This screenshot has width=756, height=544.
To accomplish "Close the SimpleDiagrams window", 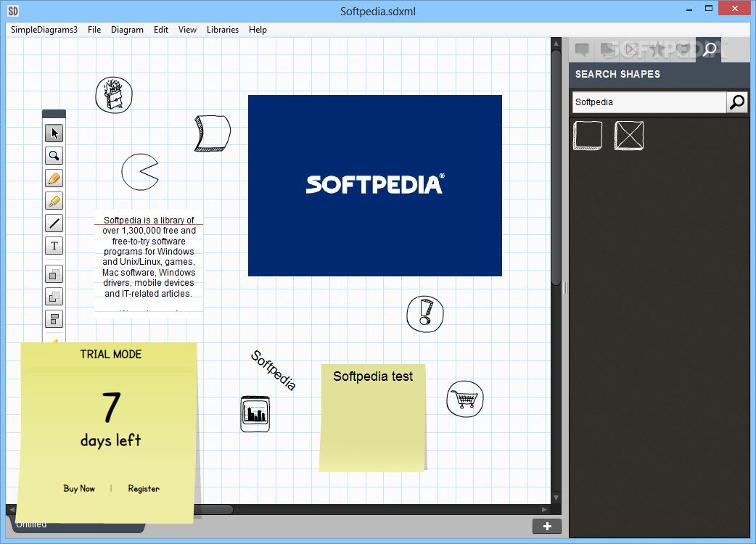I will click(x=735, y=8).
